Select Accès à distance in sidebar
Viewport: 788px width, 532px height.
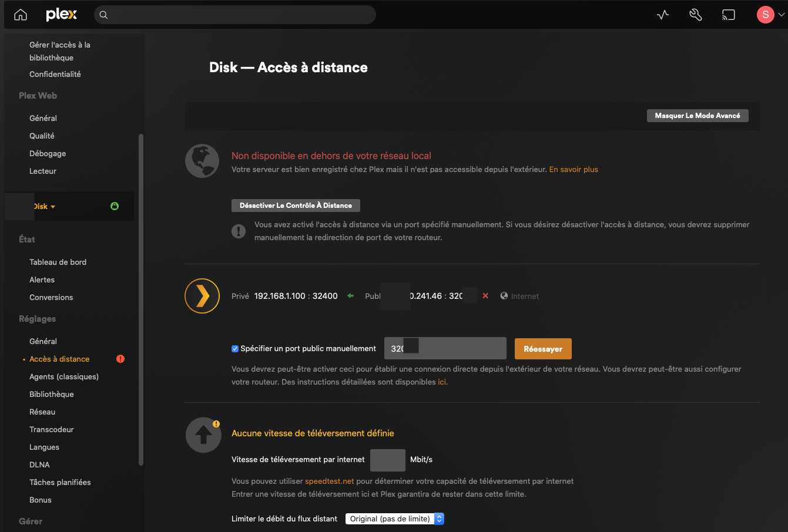click(x=59, y=359)
